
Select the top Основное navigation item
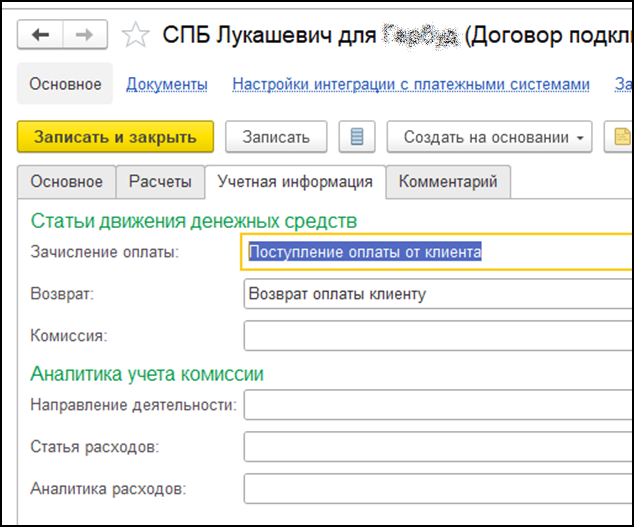(x=65, y=84)
